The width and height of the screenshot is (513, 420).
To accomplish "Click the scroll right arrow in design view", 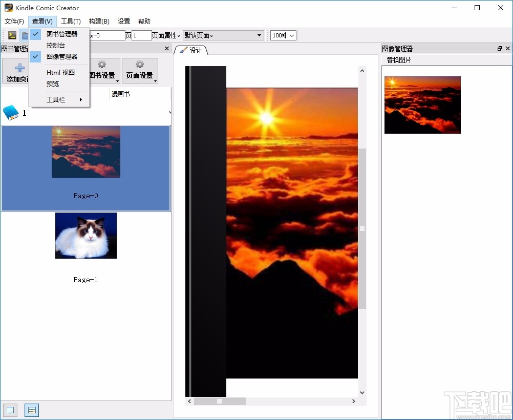I will 353,401.
